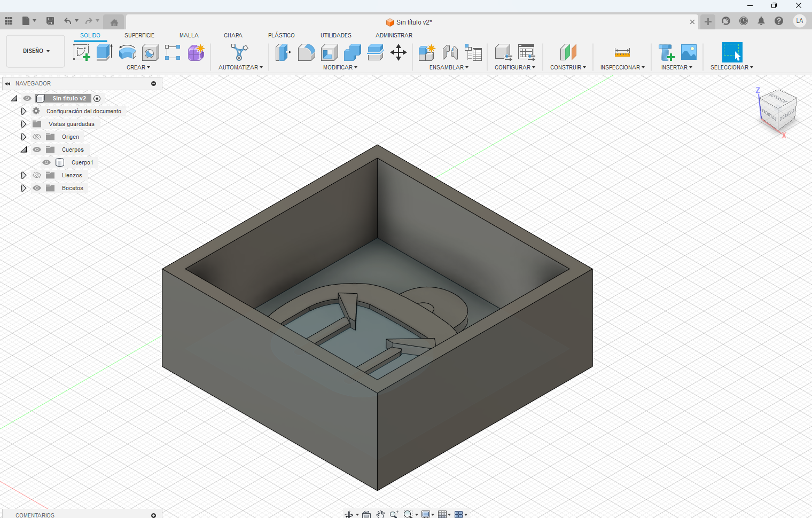Image resolution: width=812 pixels, height=518 pixels.
Task: Click the Pan hand icon in navigation bar
Action: [x=380, y=514]
